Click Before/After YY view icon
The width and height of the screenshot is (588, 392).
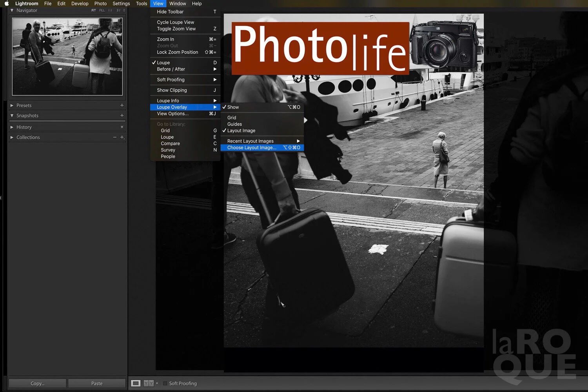coord(149,383)
